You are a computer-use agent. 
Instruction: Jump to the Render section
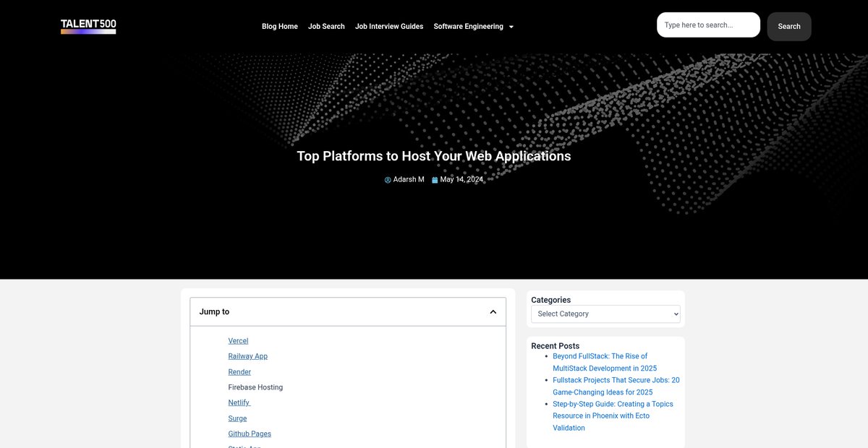point(239,372)
